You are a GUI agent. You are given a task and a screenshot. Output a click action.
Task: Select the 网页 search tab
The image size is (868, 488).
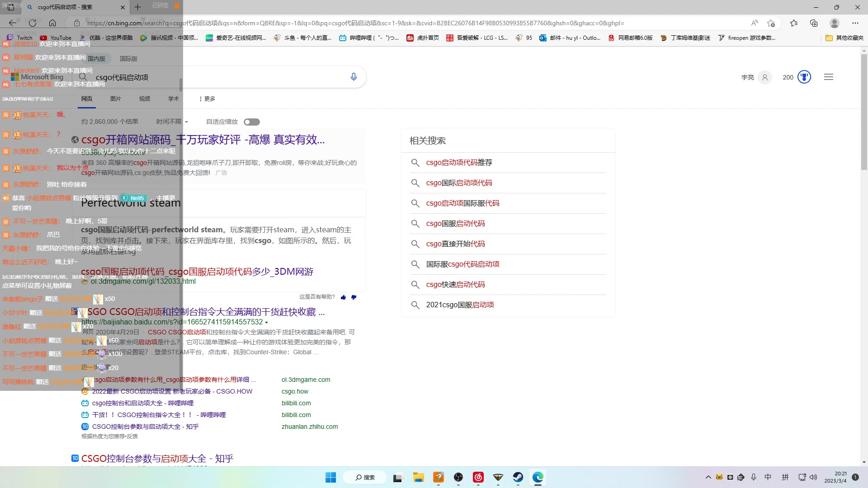(87, 99)
